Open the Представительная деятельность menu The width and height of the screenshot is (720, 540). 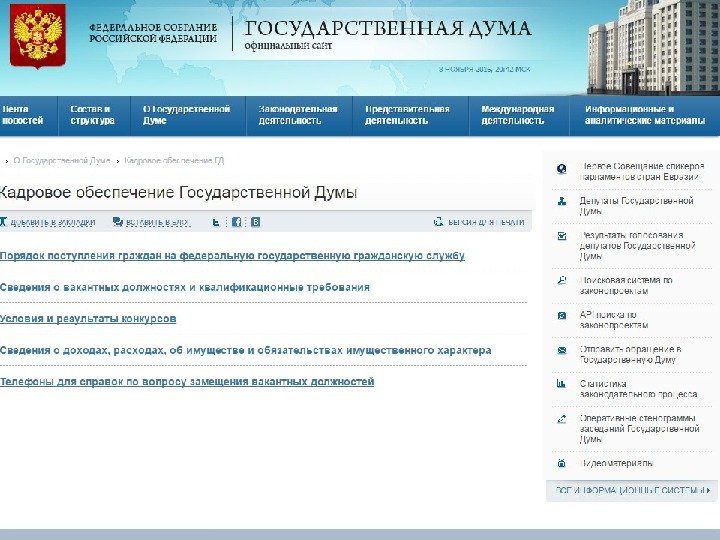(407, 115)
